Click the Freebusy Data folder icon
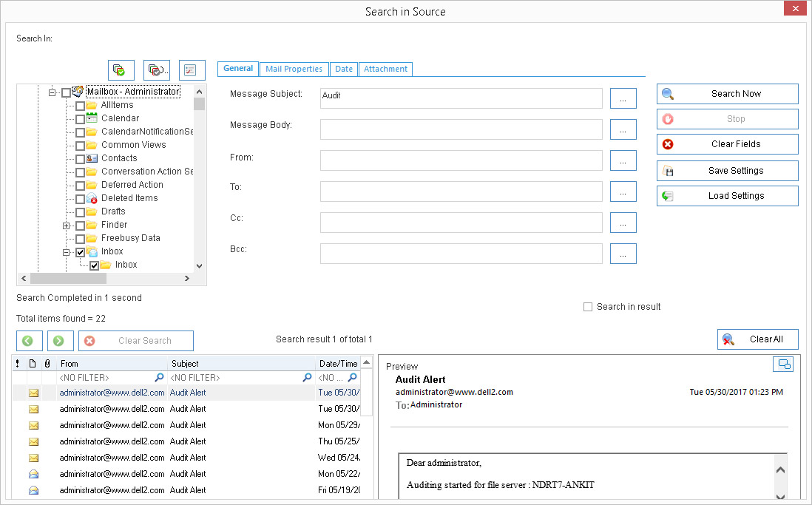This screenshot has height=505, width=812. tap(92, 238)
